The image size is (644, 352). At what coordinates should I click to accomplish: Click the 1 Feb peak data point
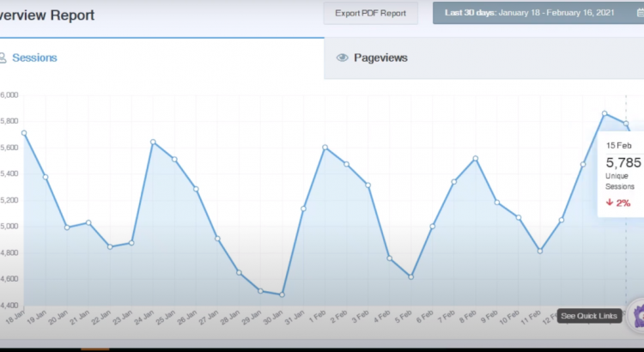325,147
